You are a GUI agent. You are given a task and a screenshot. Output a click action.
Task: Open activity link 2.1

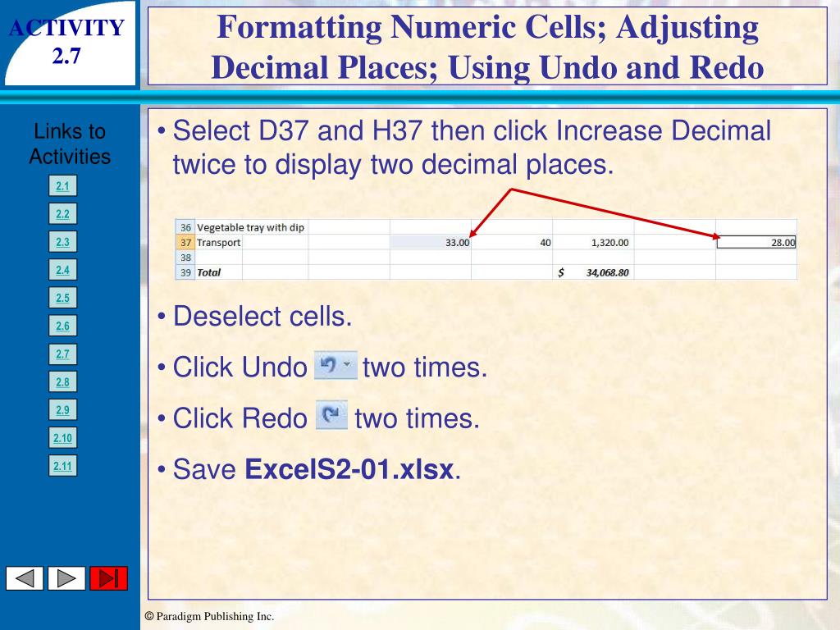[x=62, y=186]
